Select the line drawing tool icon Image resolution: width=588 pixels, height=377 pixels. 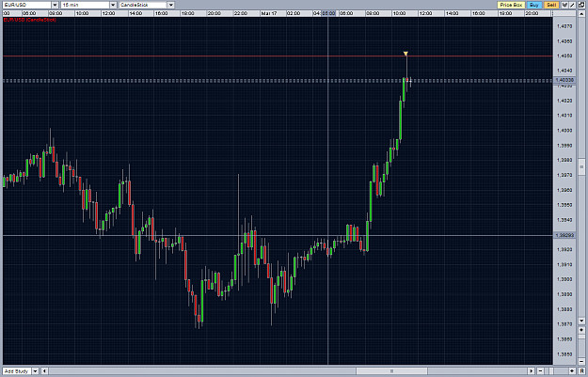(572, 5)
